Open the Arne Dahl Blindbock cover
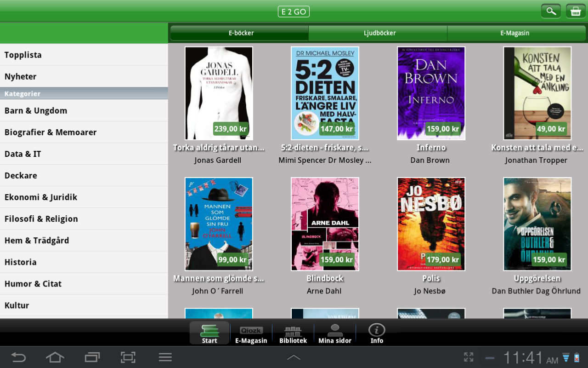Viewport: 588px width, 368px height. (325, 224)
